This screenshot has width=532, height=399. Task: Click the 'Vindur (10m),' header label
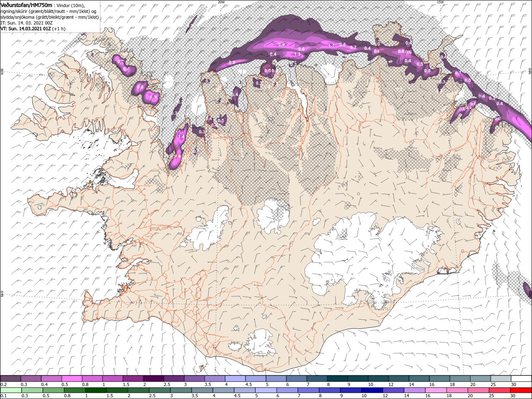point(71,5)
